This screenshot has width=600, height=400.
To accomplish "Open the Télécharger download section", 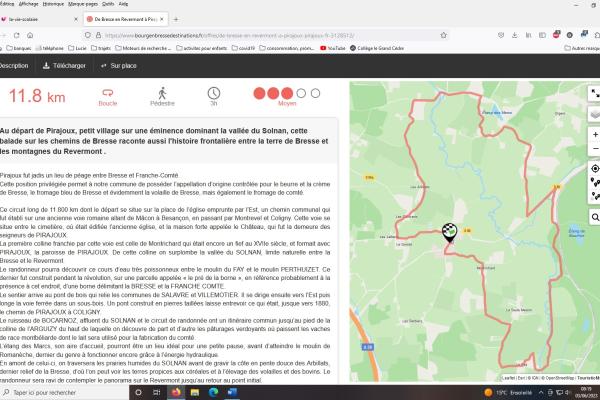I will pyautogui.click(x=64, y=65).
